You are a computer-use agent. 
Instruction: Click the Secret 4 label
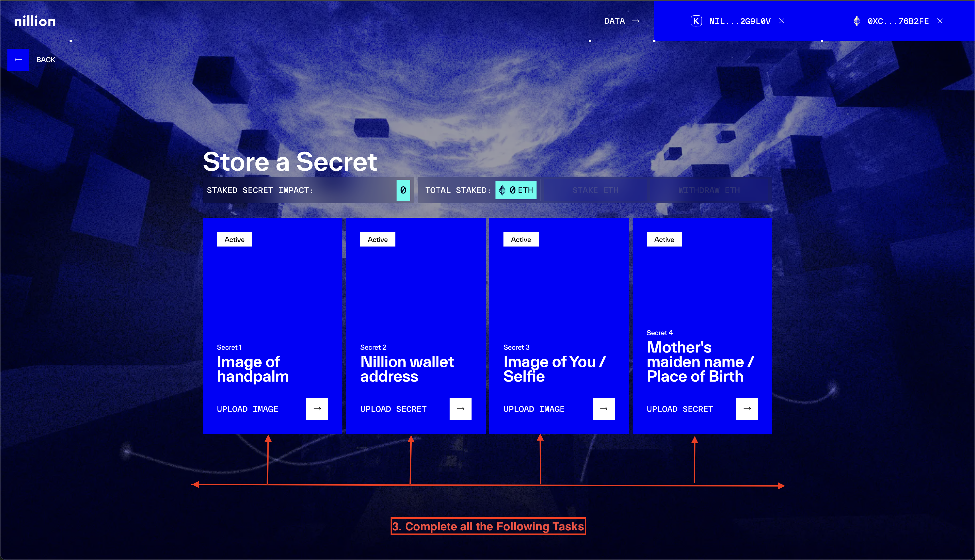659,333
